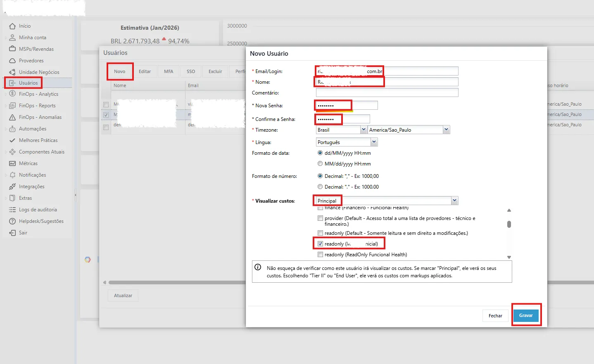Click the Componentes Atuais icon
594x364 pixels.
pos(12,152)
